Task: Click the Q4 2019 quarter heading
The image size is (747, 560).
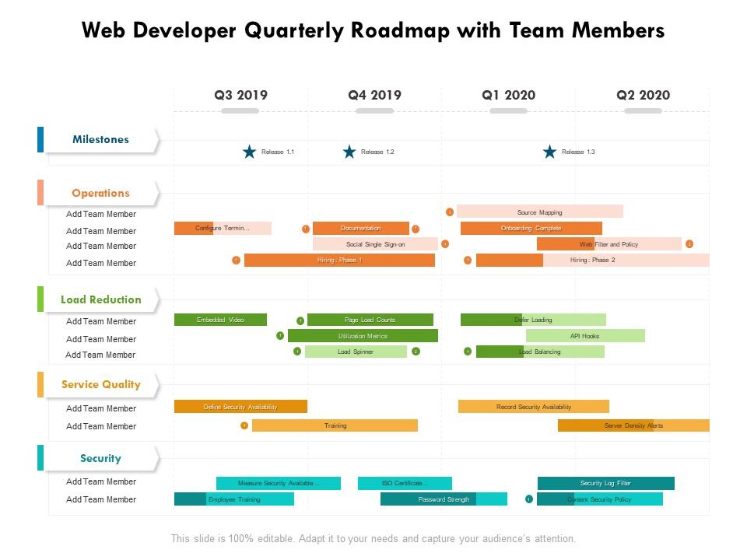Action: (374, 95)
